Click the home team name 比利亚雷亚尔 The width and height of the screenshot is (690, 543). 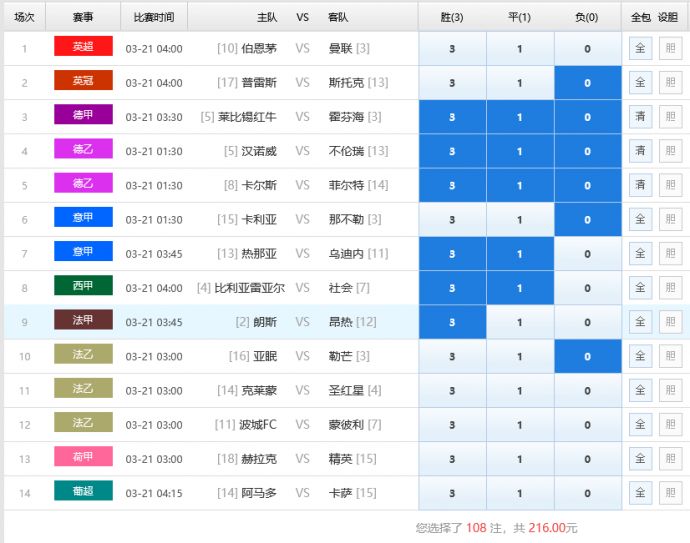point(249,288)
